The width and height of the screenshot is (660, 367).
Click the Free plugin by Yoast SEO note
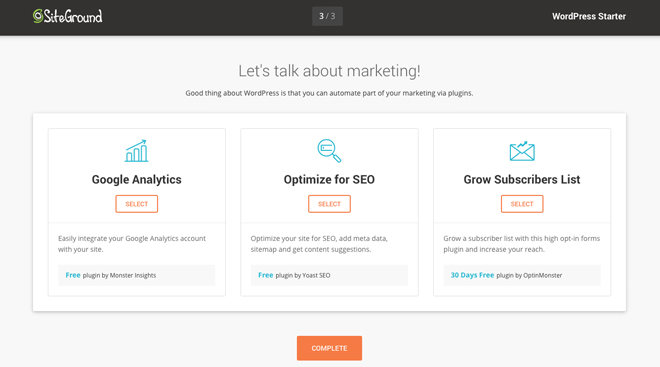coord(329,275)
